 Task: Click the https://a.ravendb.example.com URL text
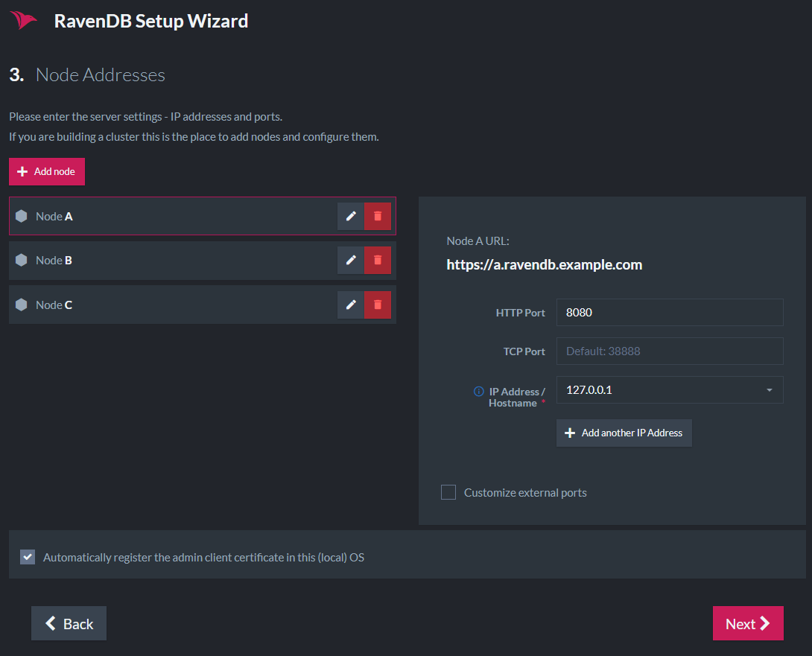pyautogui.click(x=545, y=264)
